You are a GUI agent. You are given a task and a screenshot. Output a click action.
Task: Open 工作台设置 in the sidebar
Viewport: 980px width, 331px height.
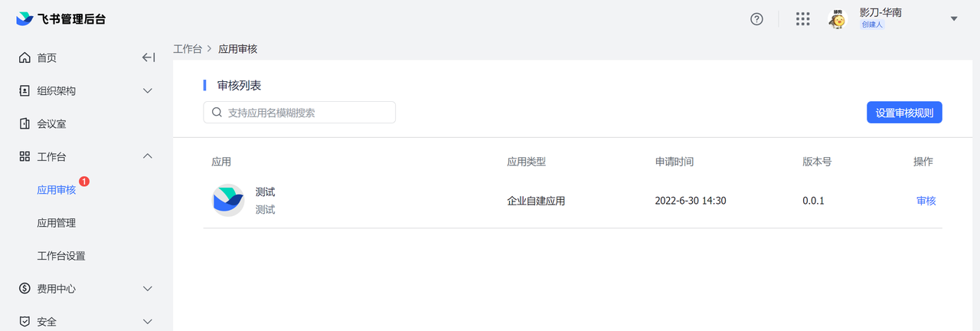61,256
